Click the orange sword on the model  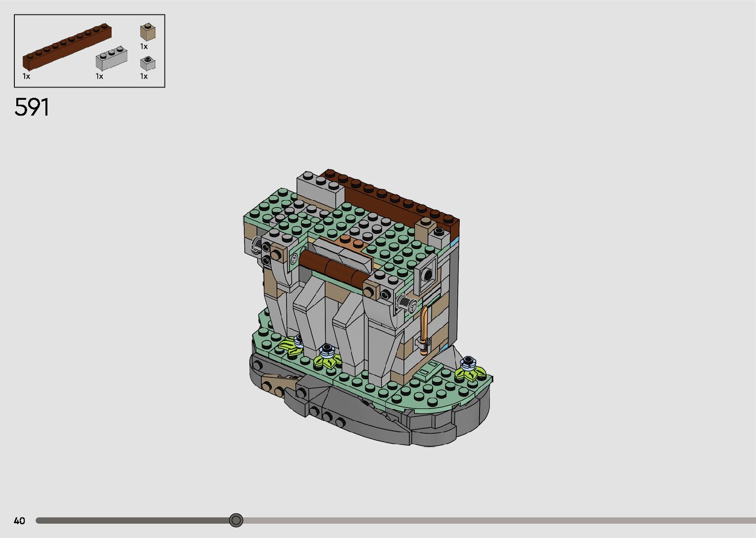(x=424, y=330)
